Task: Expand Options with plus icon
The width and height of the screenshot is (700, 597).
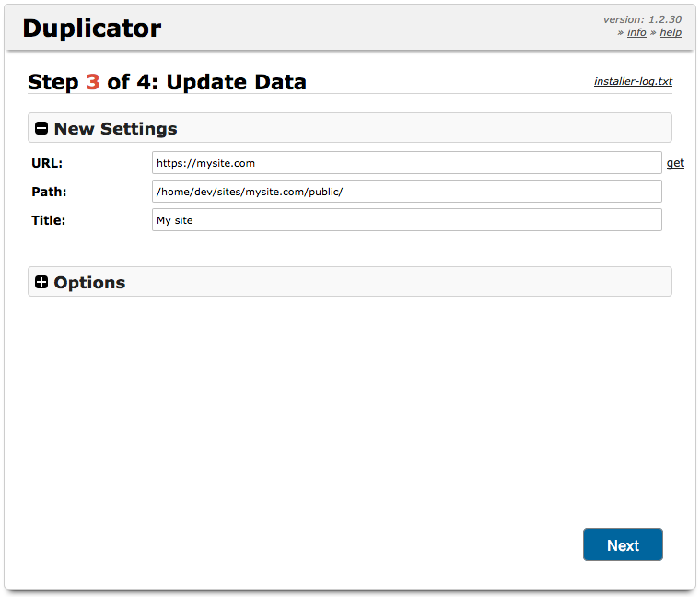Action: pyautogui.click(x=41, y=282)
